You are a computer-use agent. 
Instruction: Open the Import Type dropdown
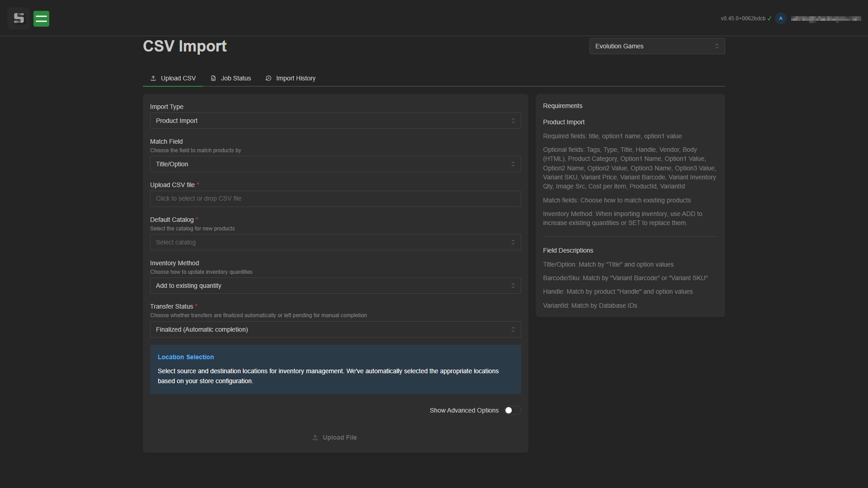[x=335, y=121]
